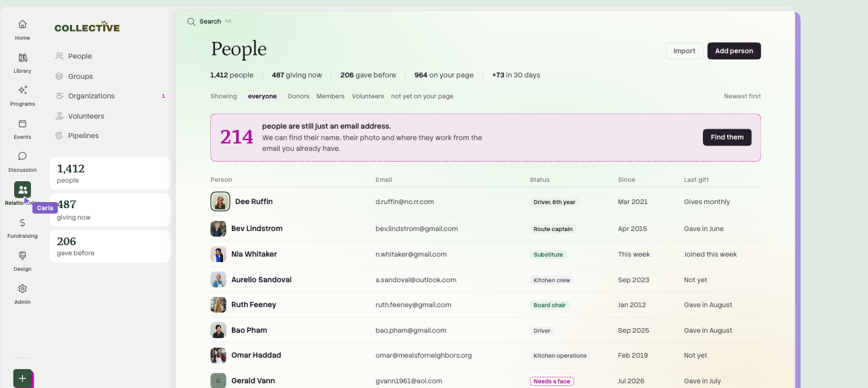Sort by the Person column header
This screenshot has width=868, height=388.
click(221, 180)
